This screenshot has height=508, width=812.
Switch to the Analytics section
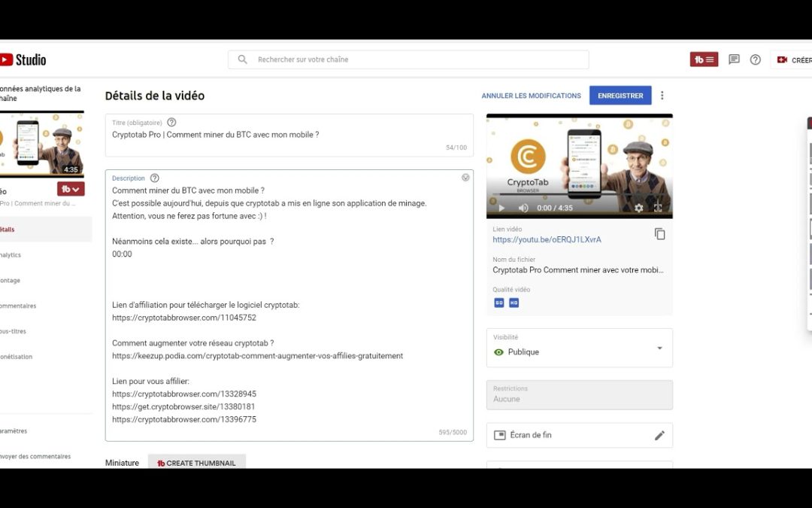click(11, 254)
